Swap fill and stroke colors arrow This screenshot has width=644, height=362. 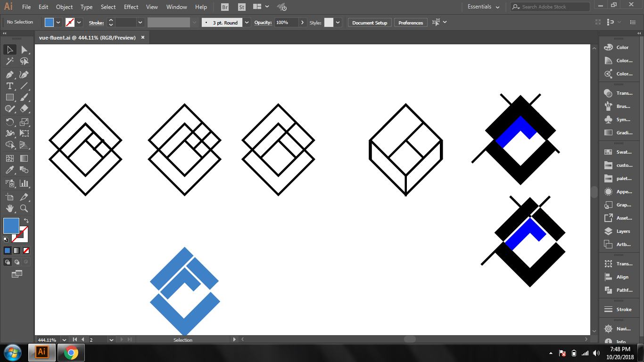[26, 220]
